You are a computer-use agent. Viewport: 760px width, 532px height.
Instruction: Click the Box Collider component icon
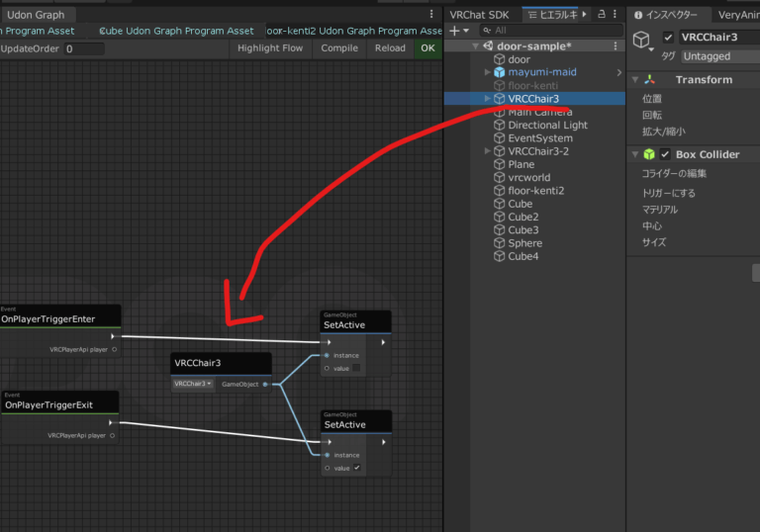coord(649,154)
